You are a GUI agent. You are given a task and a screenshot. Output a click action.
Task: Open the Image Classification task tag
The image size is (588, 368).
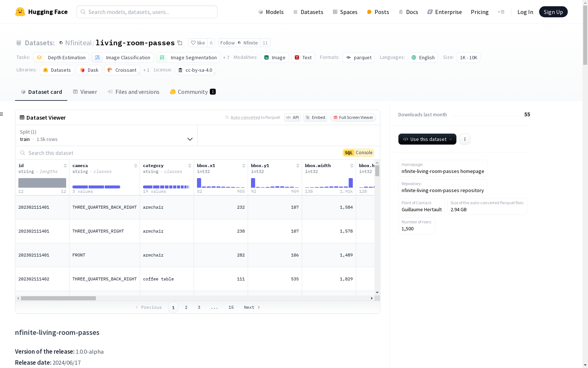[x=122, y=57]
